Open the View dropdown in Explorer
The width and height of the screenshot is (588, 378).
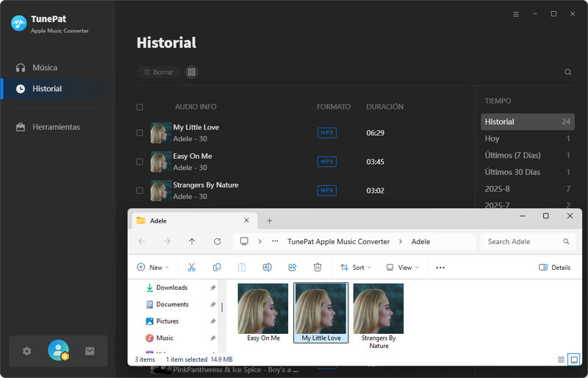point(402,268)
